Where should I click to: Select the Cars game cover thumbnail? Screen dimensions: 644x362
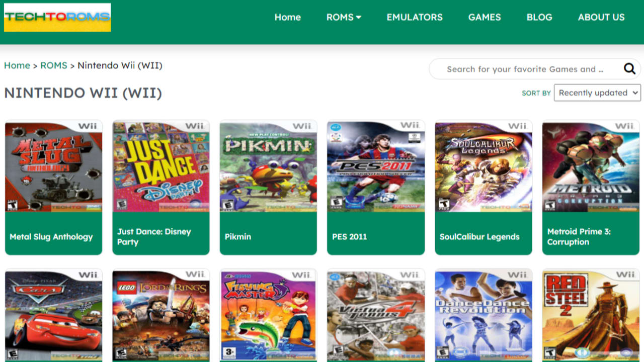53,315
